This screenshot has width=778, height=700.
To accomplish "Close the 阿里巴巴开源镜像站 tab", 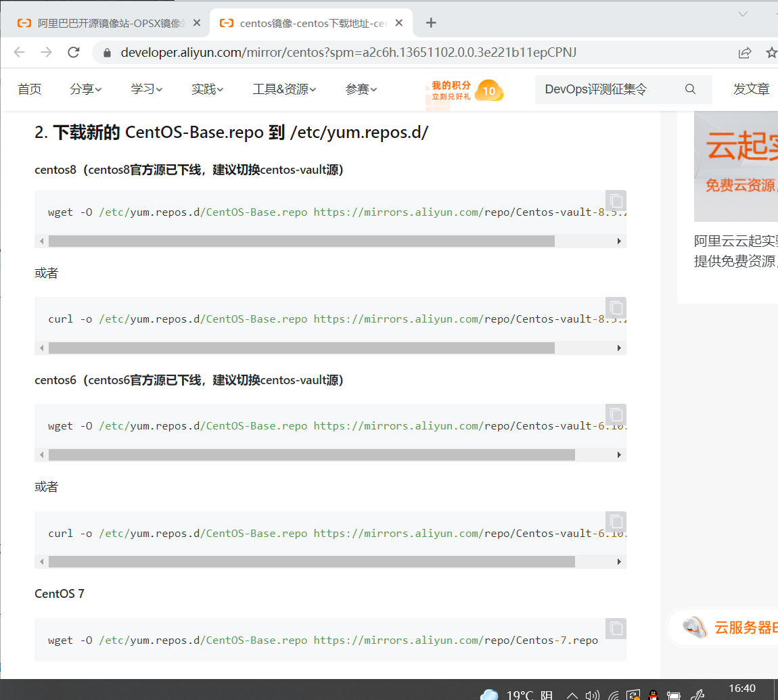I will pyautogui.click(x=196, y=23).
